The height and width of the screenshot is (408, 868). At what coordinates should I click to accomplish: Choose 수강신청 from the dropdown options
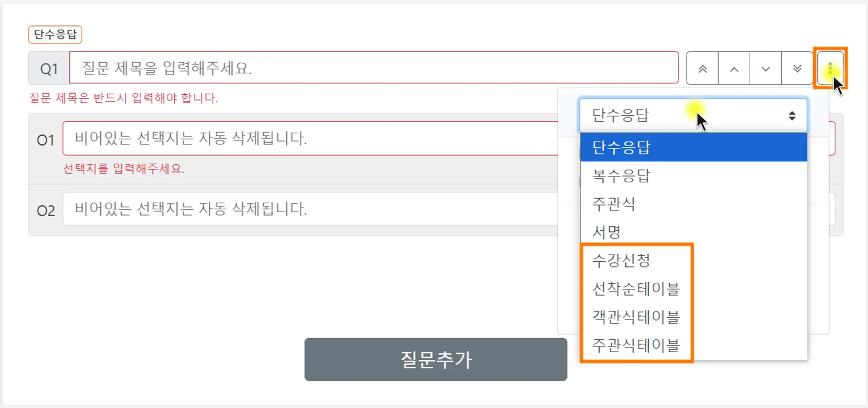[622, 260]
